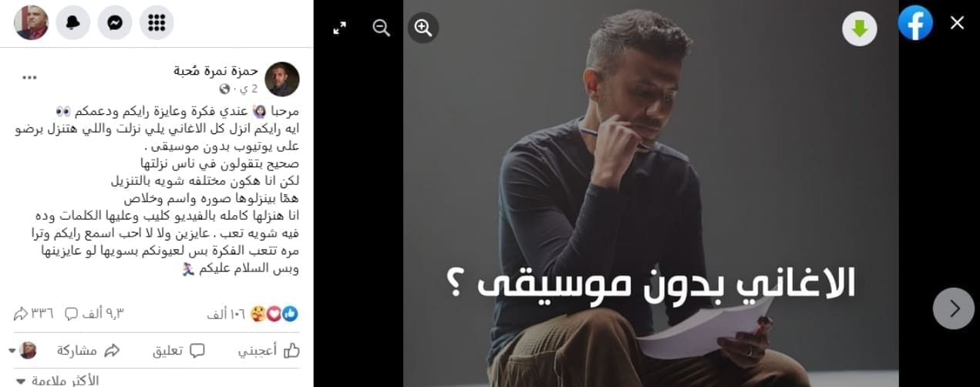980x387 pixels.
Task: Go to next photo with right arrow
Action: click(954, 308)
